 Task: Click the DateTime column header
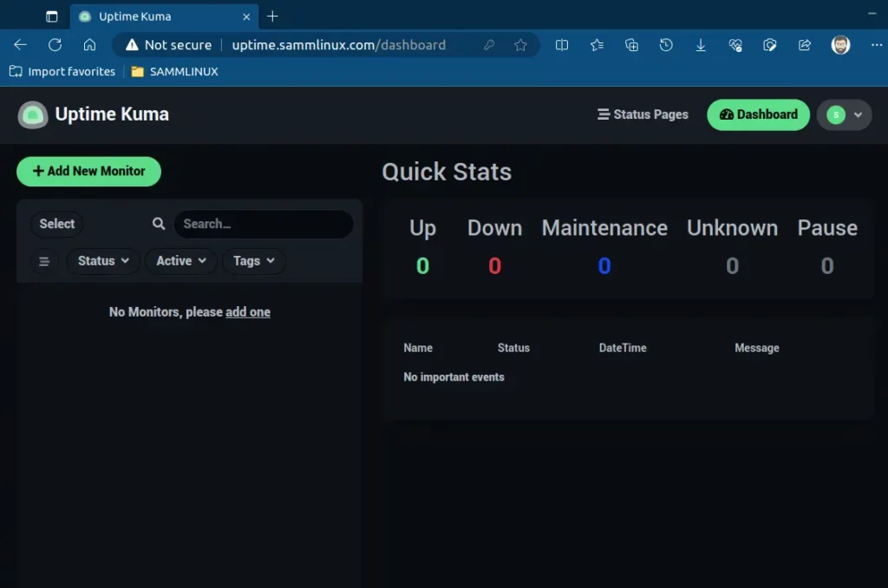tap(623, 348)
